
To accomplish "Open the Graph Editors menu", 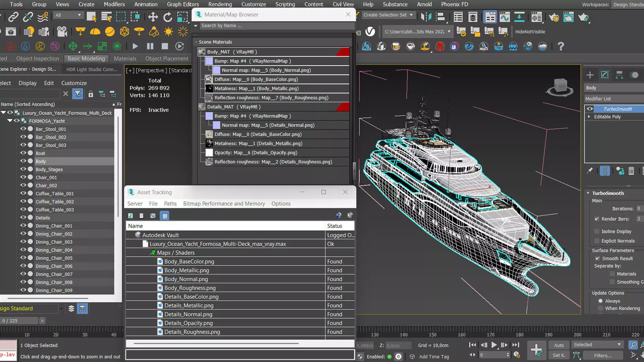I will click(183, 4).
